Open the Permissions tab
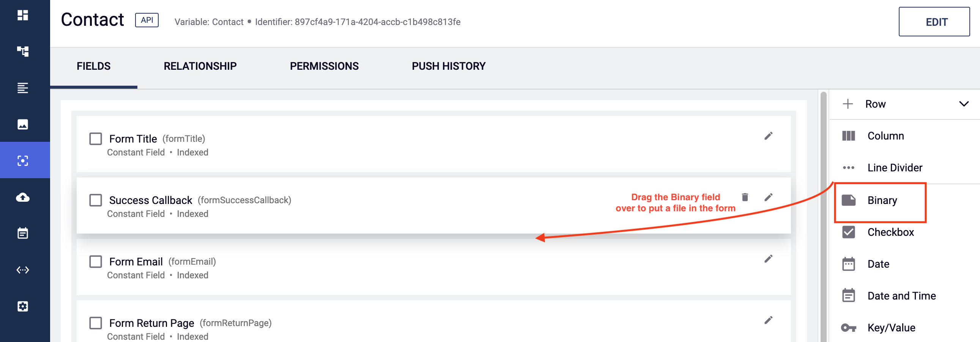This screenshot has height=342, width=980. click(324, 66)
